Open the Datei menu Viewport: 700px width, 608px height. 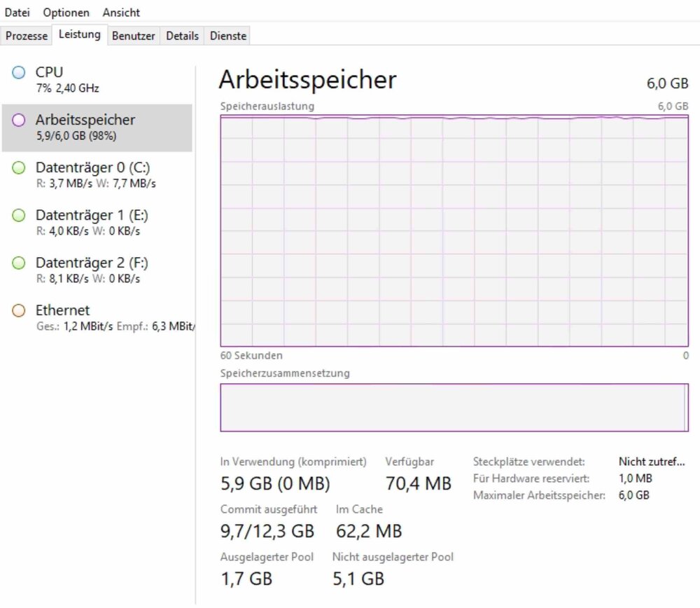[x=17, y=13]
